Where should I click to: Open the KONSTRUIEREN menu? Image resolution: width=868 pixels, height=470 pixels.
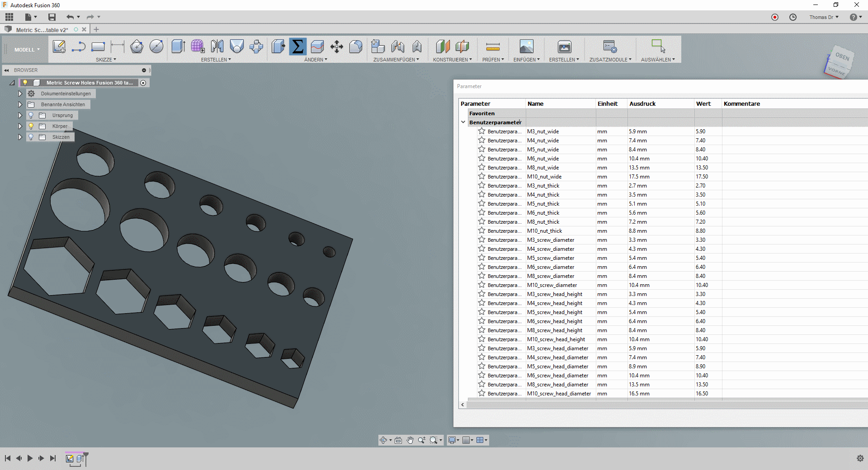[452, 60]
